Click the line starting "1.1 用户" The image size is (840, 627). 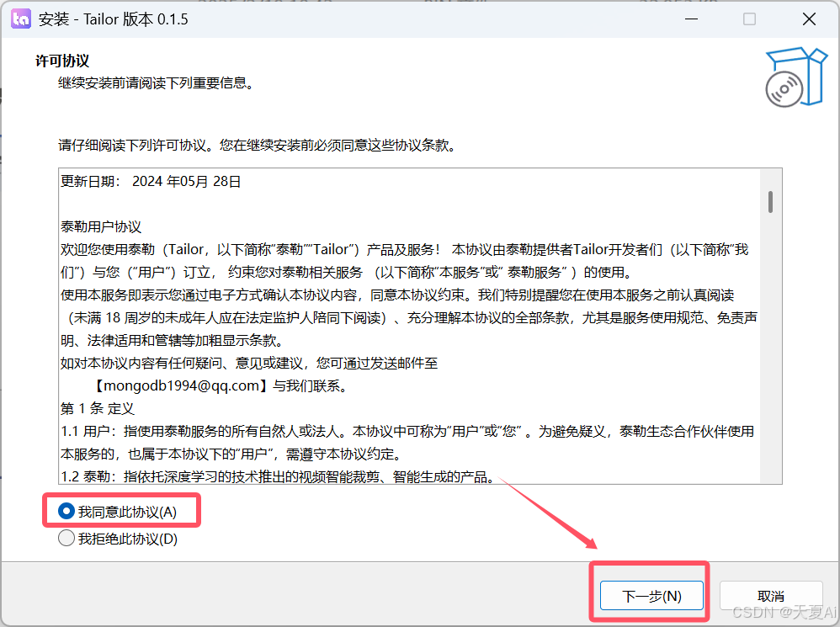pos(407,431)
